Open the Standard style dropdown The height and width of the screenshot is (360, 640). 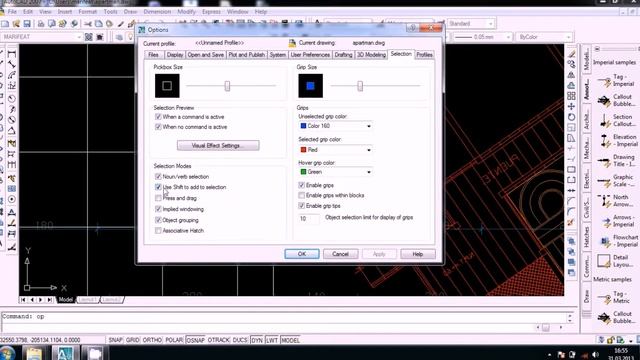pos(471,24)
